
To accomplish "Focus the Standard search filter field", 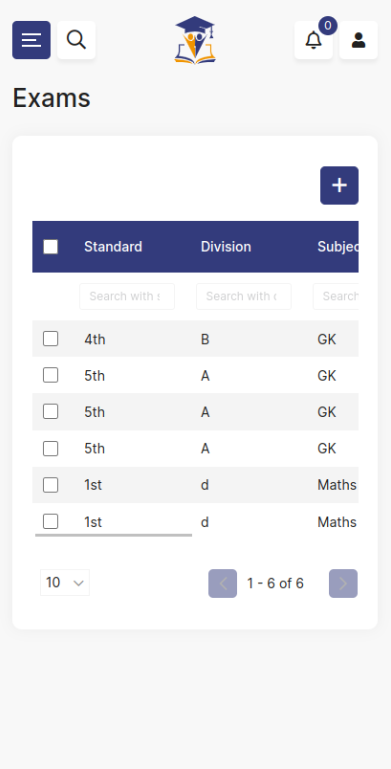I will pyautogui.click(x=127, y=296).
